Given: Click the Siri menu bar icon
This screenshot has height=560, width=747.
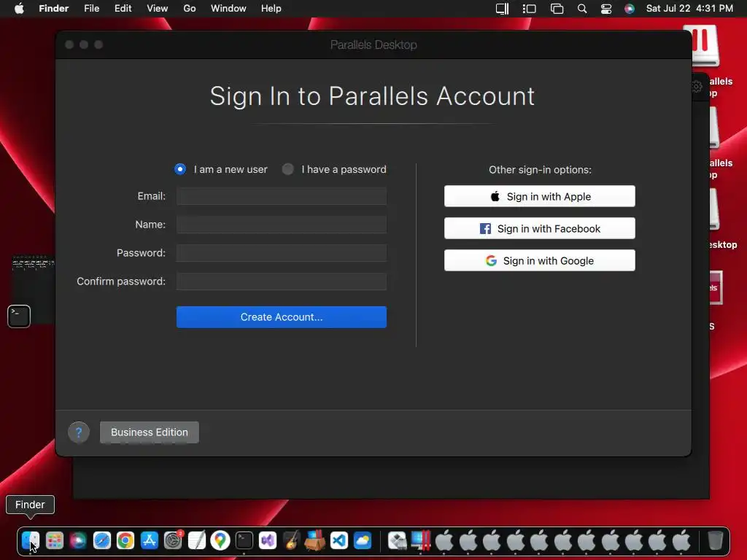Looking at the screenshot, I should (x=630, y=9).
